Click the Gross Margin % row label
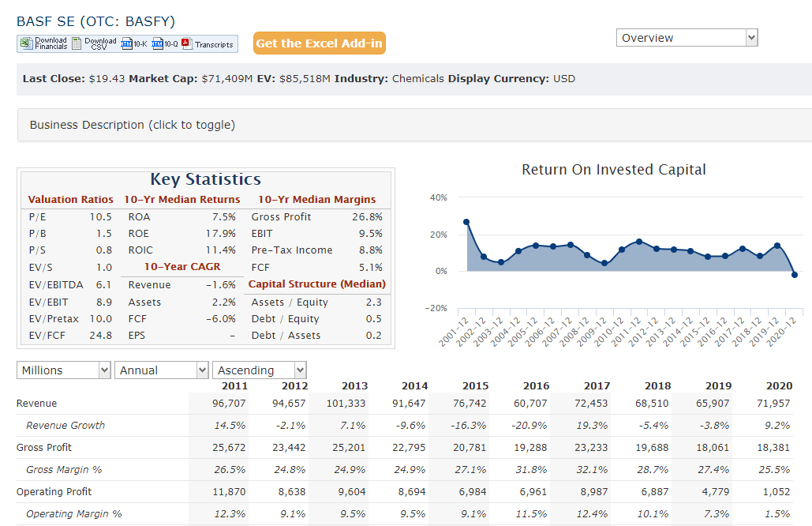This screenshot has width=812, height=526. point(64,469)
